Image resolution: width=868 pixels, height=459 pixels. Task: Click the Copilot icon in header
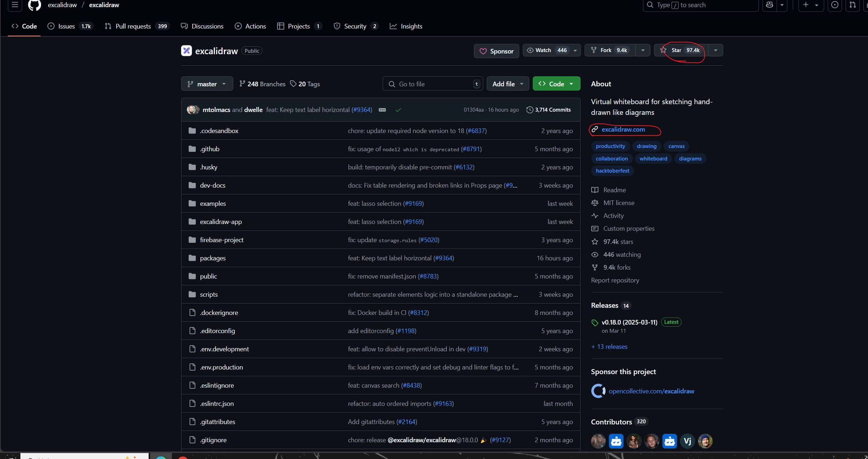click(x=770, y=5)
